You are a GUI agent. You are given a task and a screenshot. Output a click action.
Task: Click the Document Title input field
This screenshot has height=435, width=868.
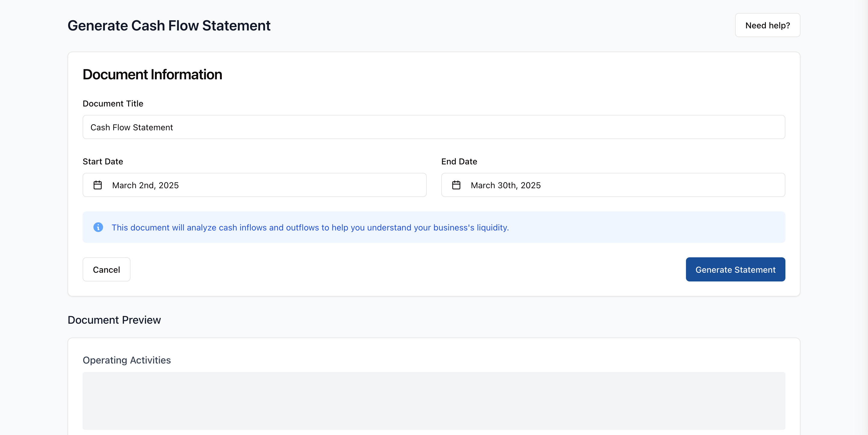coord(434,127)
